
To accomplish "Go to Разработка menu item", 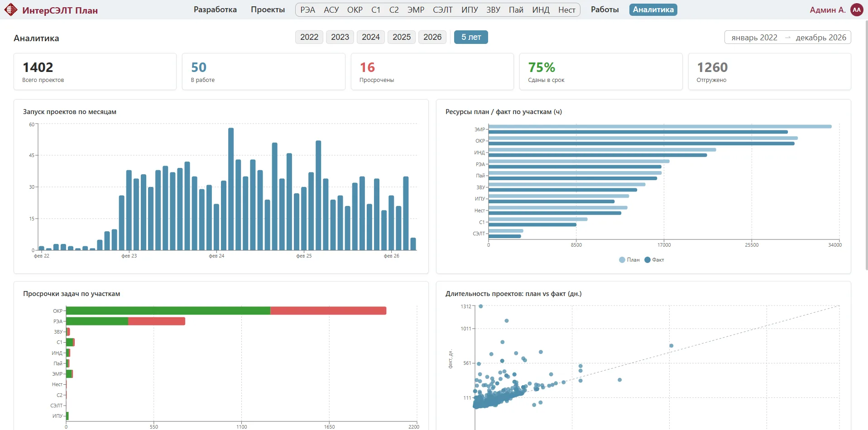I will coord(215,10).
